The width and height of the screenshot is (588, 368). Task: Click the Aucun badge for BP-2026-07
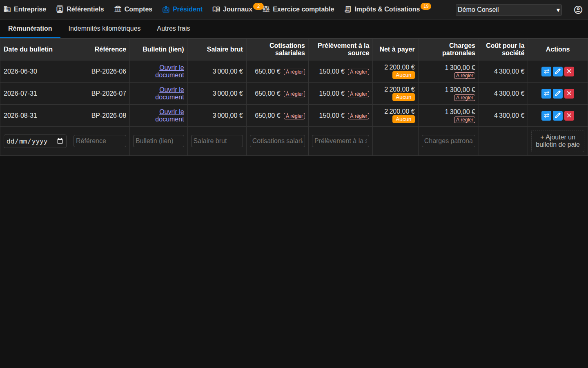click(x=403, y=97)
